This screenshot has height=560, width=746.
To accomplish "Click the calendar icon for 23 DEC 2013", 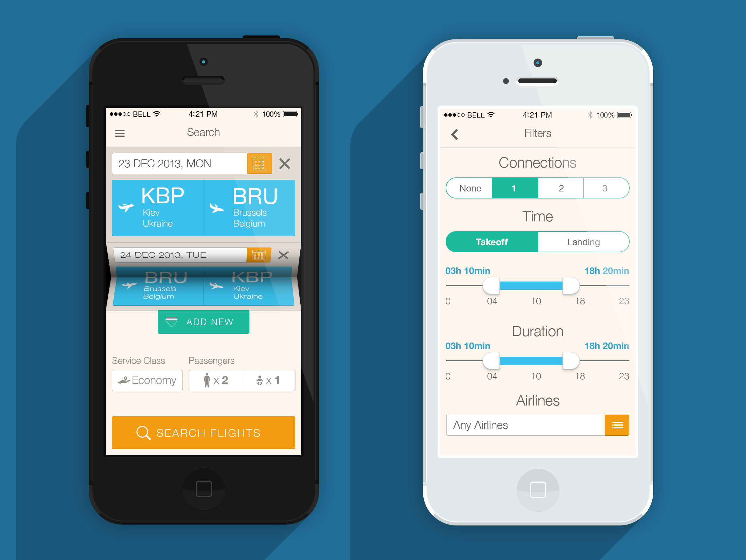I will tap(259, 165).
